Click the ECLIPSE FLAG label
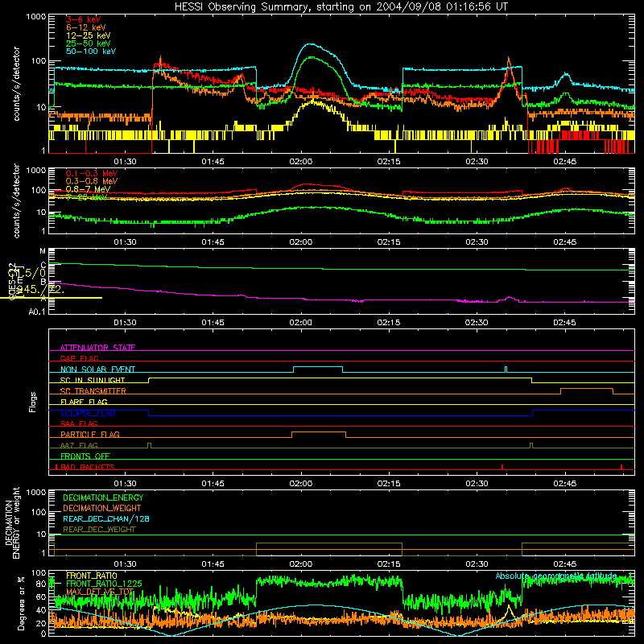 click(88, 413)
